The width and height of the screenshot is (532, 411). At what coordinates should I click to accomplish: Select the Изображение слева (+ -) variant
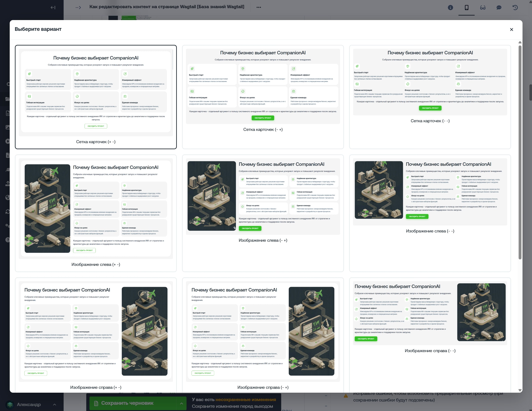coord(96,213)
